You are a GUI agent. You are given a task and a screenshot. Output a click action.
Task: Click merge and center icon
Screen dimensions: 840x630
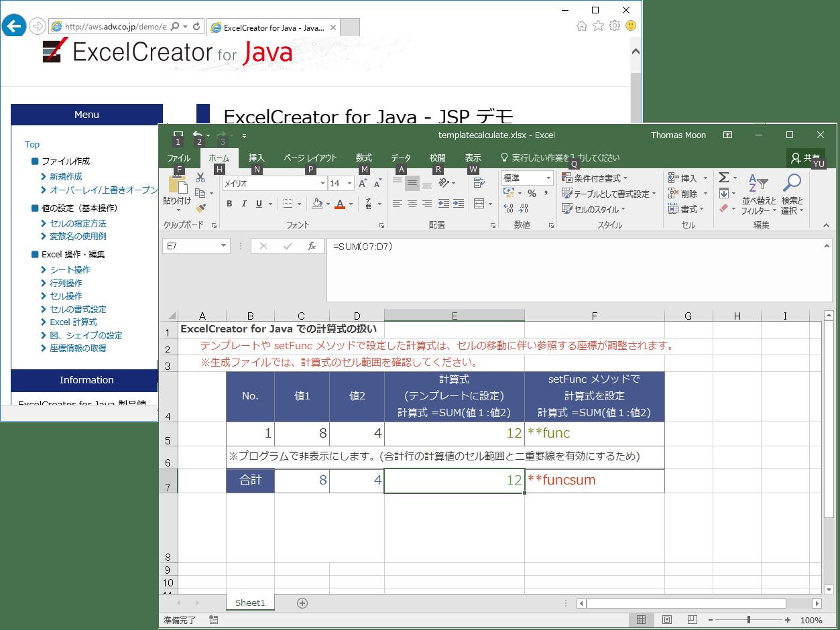pos(479,204)
